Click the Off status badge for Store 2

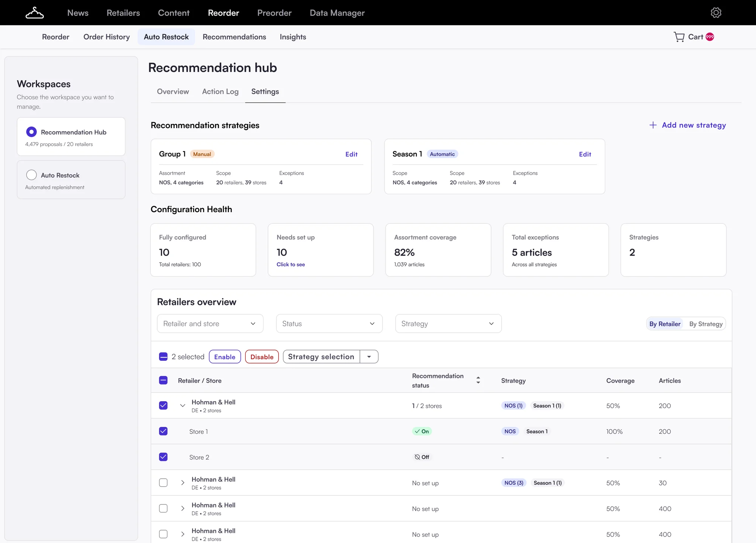coord(422,457)
